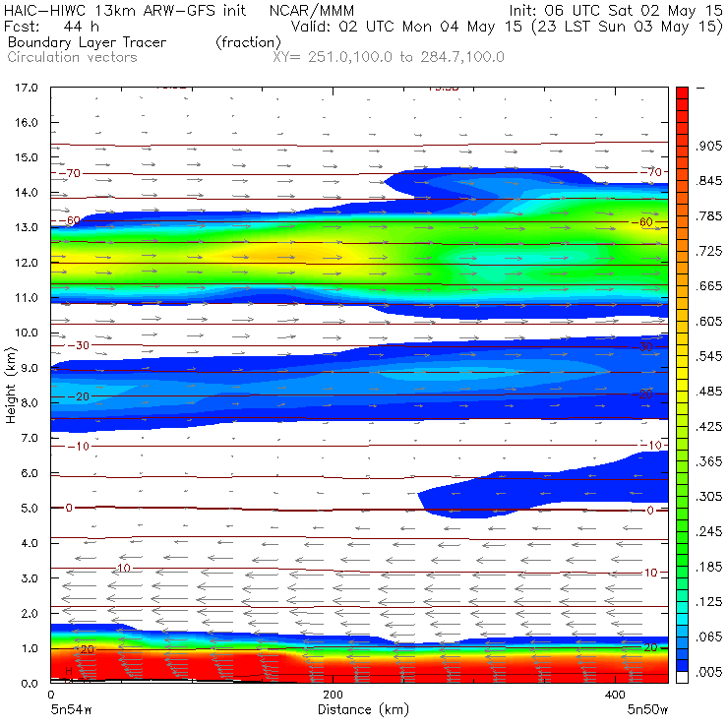Click the '17.0' height axis tick label
728x728 pixels.
(x=26, y=88)
